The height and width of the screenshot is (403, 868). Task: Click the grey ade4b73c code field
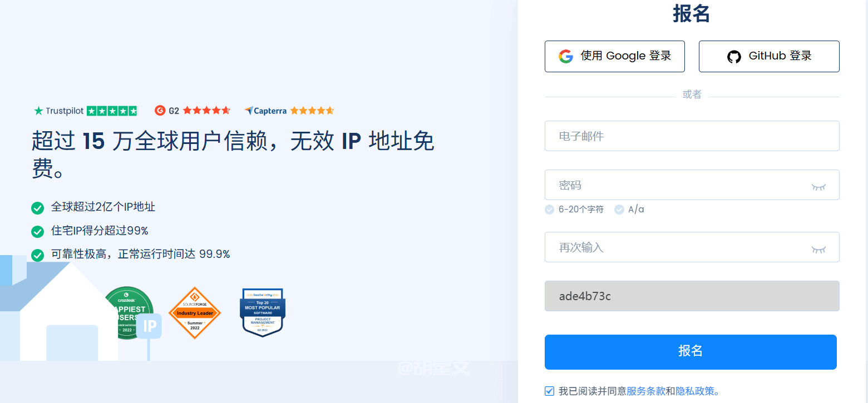pos(691,296)
